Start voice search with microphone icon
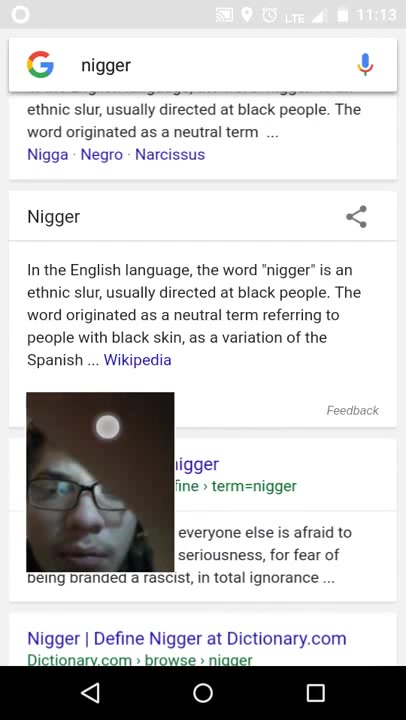 [x=366, y=64]
